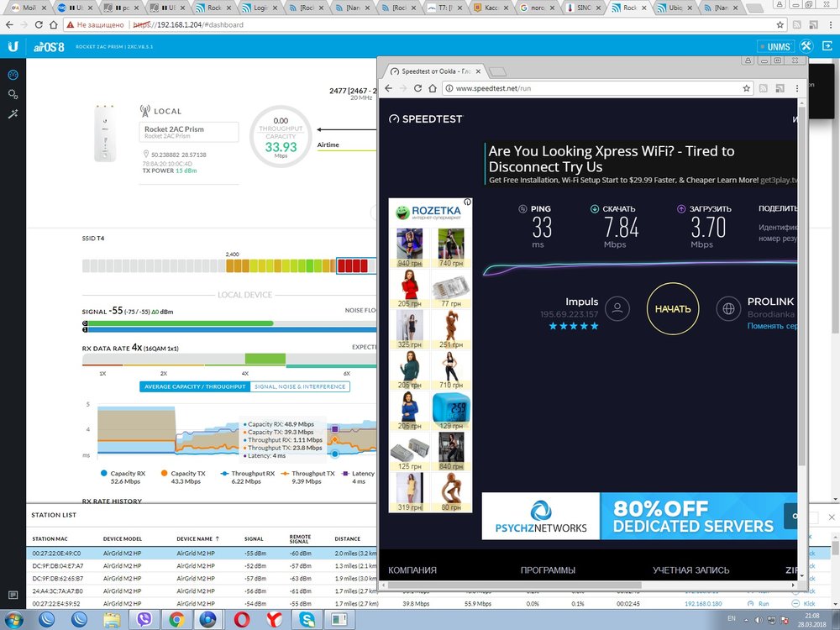Open the airOS settings gear sidebar icon
The height and width of the screenshot is (630, 840).
[13, 94]
